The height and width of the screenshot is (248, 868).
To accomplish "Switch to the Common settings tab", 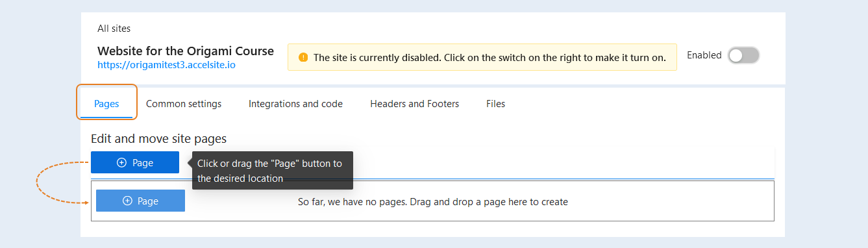I will click(184, 104).
